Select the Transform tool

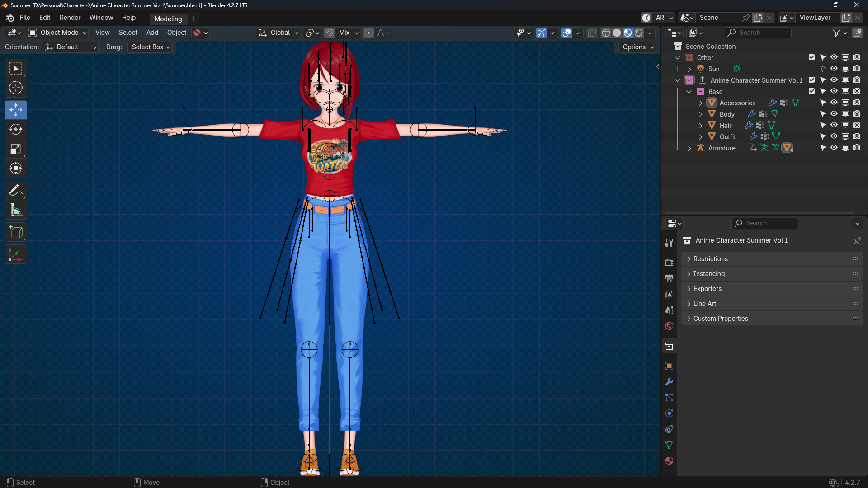click(16, 169)
